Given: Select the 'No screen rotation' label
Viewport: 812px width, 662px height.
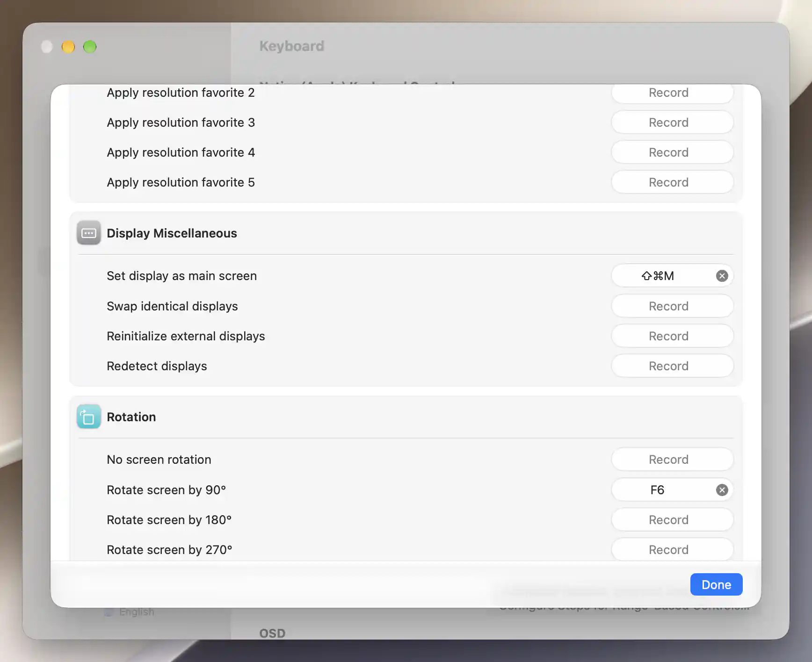Looking at the screenshot, I should (159, 460).
